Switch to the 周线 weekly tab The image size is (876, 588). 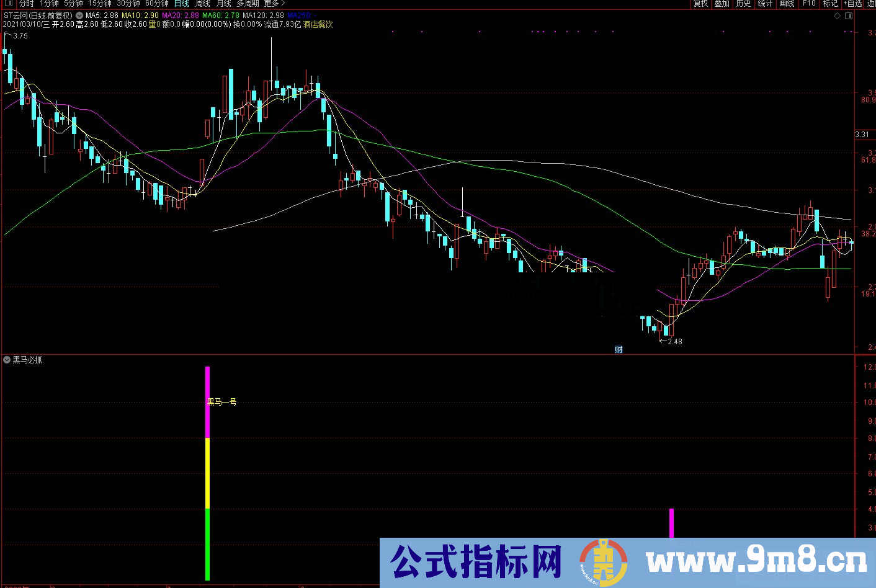pos(203,4)
